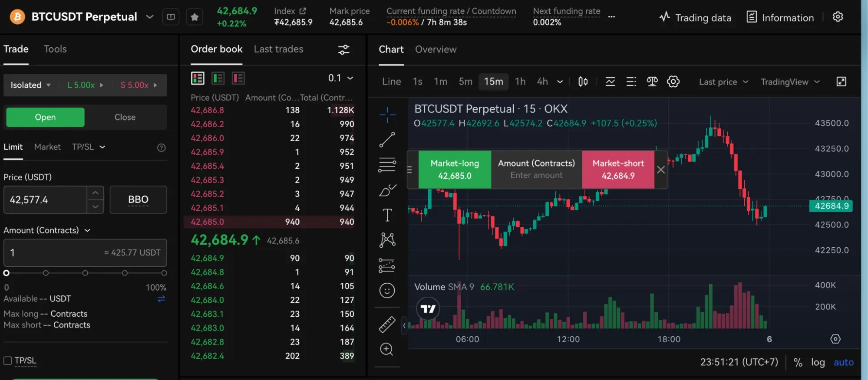Open the chart display lines options icon
868x380 pixels.
(x=631, y=82)
